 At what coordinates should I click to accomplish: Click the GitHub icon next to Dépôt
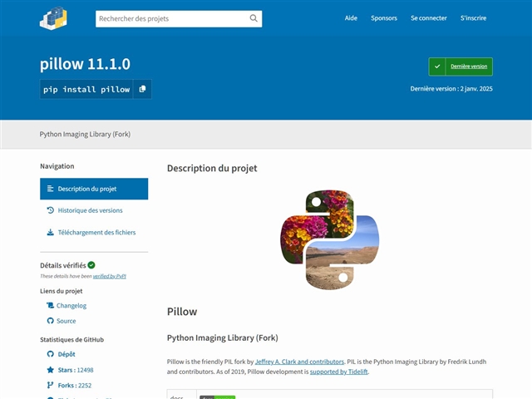[x=50, y=354]
